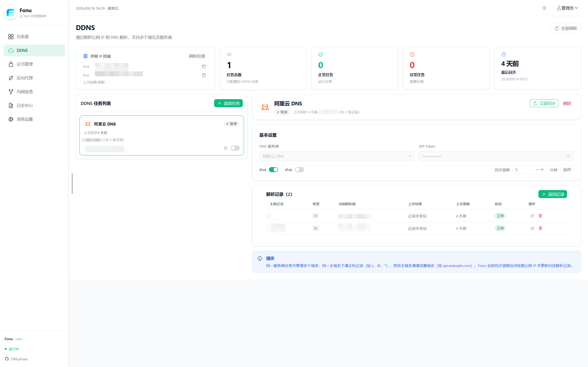
Task: Focus the API Token input field
Action: click(x=496, y=156)
